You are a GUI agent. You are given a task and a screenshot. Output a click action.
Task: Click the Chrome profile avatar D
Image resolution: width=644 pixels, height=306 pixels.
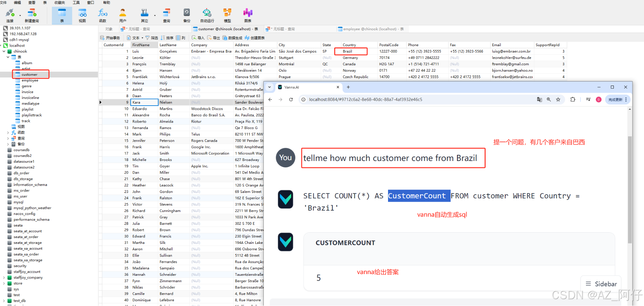click(x=599, y=100)
